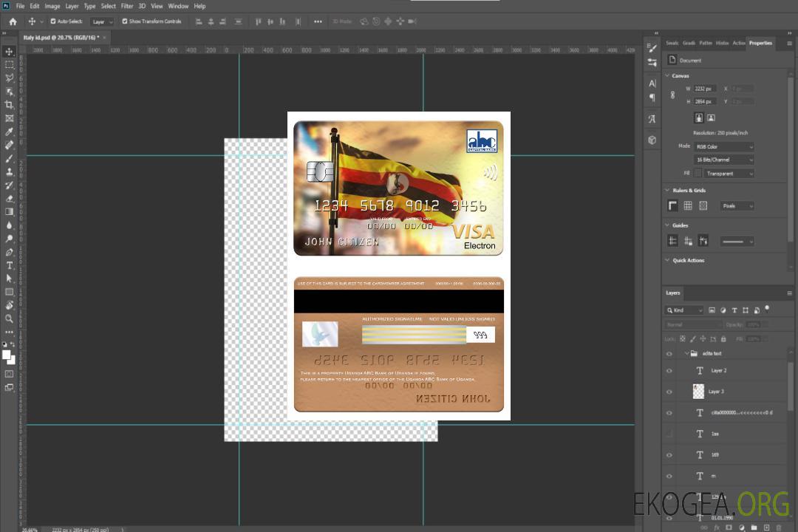
Task: Hide the edite text group
Action: click(x=669, y=354)
